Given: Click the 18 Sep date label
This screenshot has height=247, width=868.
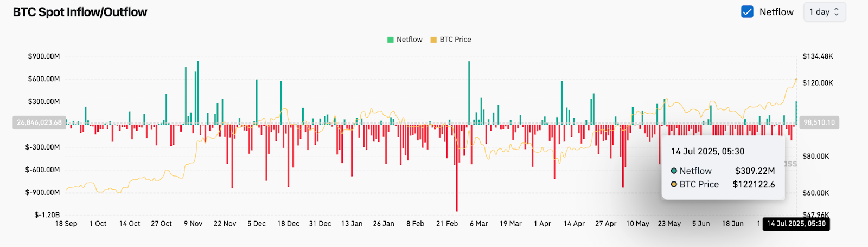Looking at the screenshot, I should (66, 224).
